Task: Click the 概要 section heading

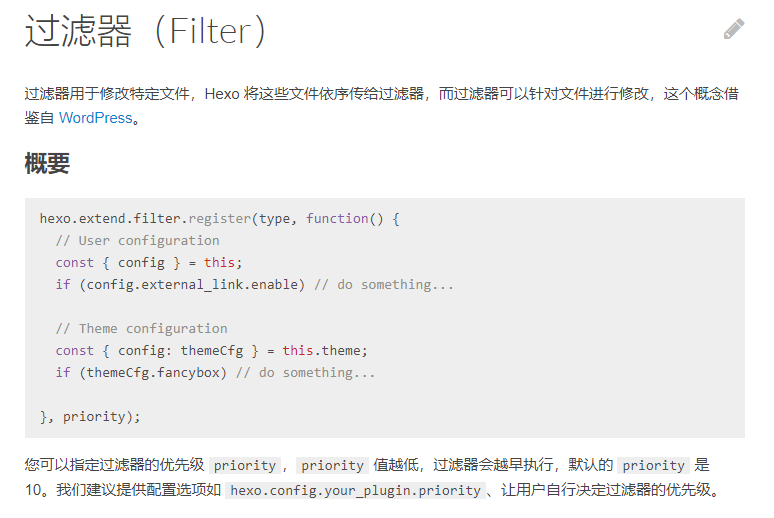Action: click(x=47, y=164)
